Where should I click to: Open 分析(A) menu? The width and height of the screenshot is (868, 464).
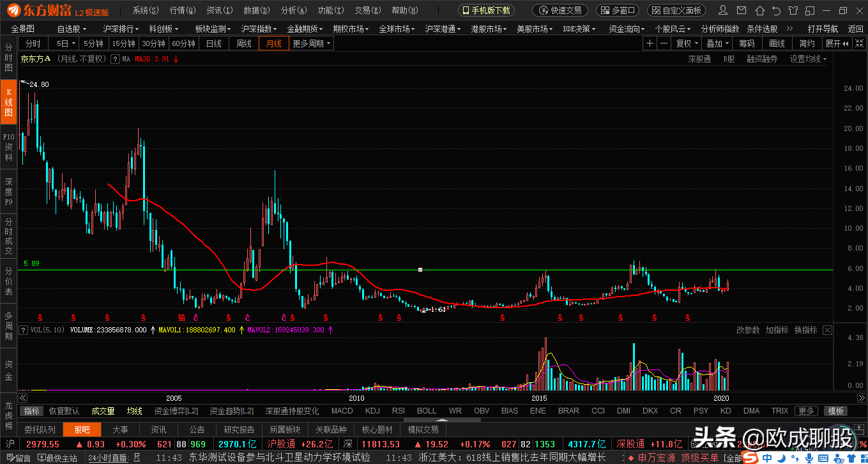point(294,11)
